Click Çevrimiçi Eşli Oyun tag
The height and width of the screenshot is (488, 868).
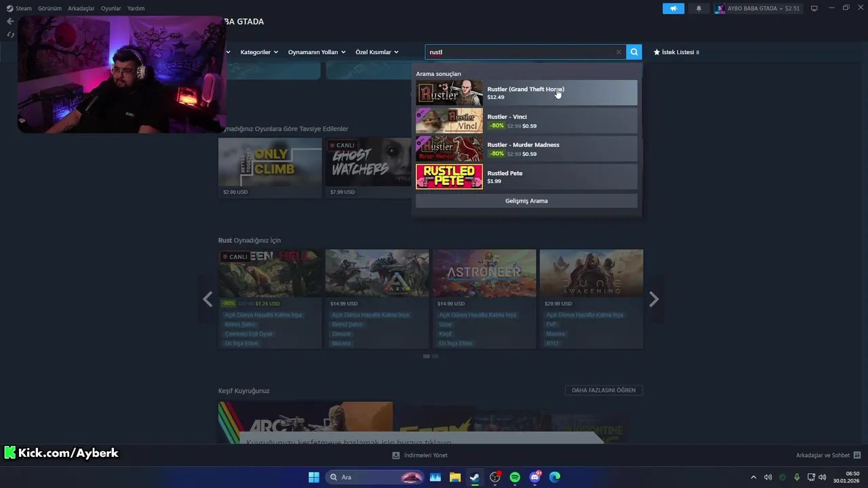click(249, 334)
